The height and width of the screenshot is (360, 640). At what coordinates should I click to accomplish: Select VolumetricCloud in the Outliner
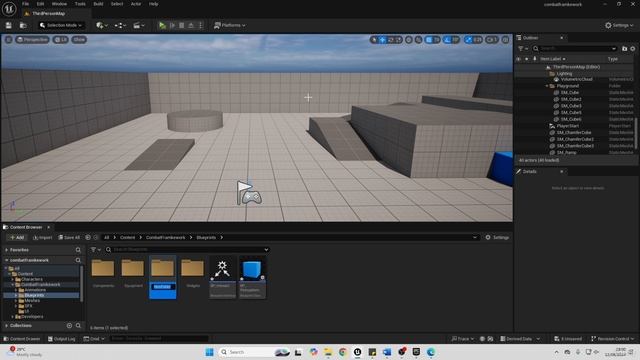pyautogui.click(x=576, y=80)
